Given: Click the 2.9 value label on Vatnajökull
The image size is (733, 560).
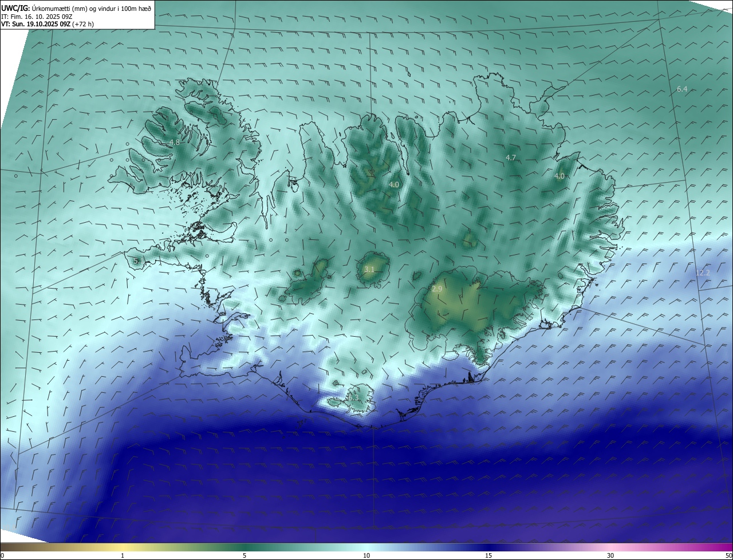Looking at the screenshot, I should pos(437,289).
